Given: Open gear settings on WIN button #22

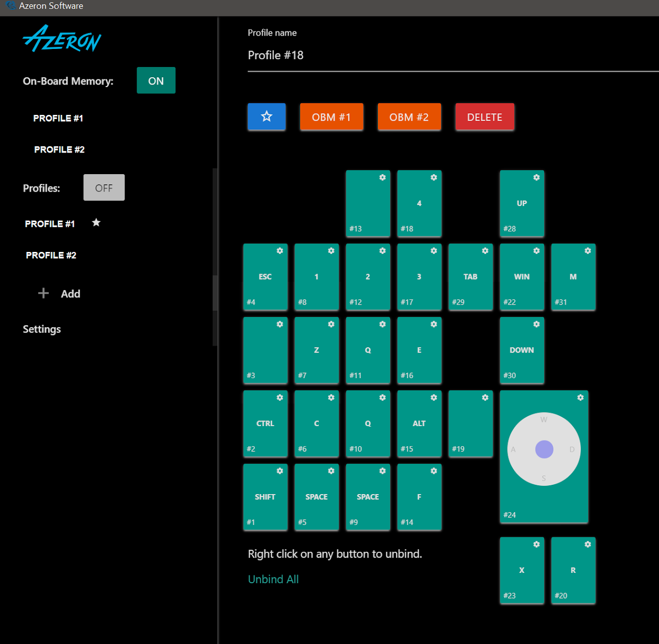Looking at the screenshot, I should pos(536,251).
